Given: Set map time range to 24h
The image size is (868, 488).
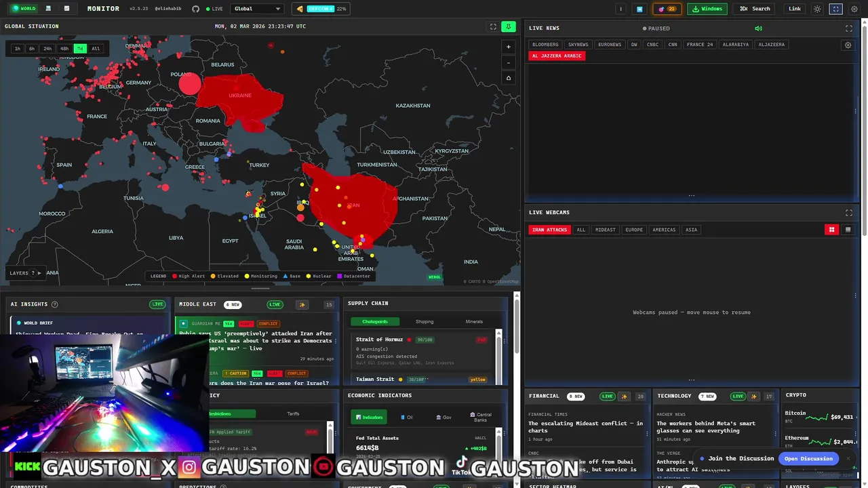Looking at the screenshot, I should 47,49.
